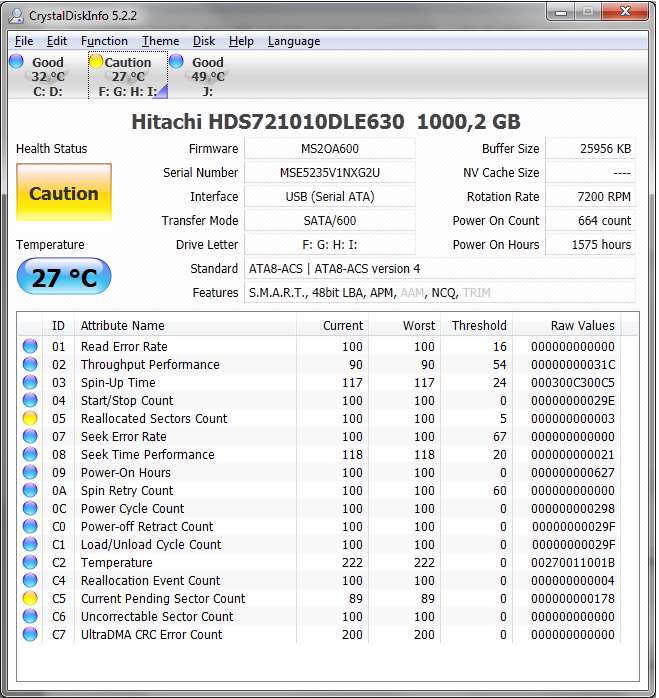Click the CrystalDiskInfo title bar app icon
Screen dimensions: 659x698
(x=16, y=16)
